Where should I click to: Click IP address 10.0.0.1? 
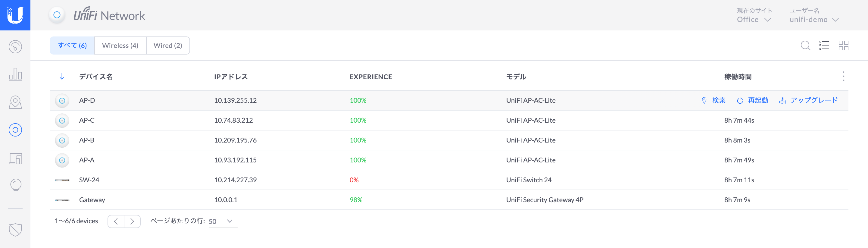tap(226, 200)
